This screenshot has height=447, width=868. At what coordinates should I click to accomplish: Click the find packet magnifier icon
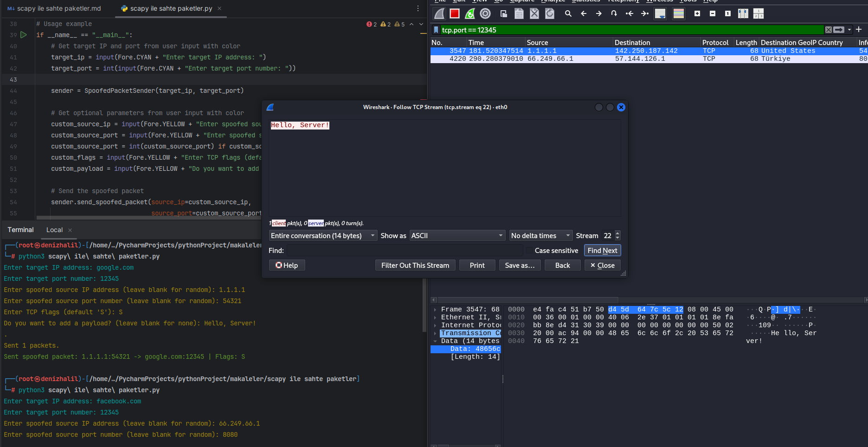pyautogui.click(x=568, y=14)
